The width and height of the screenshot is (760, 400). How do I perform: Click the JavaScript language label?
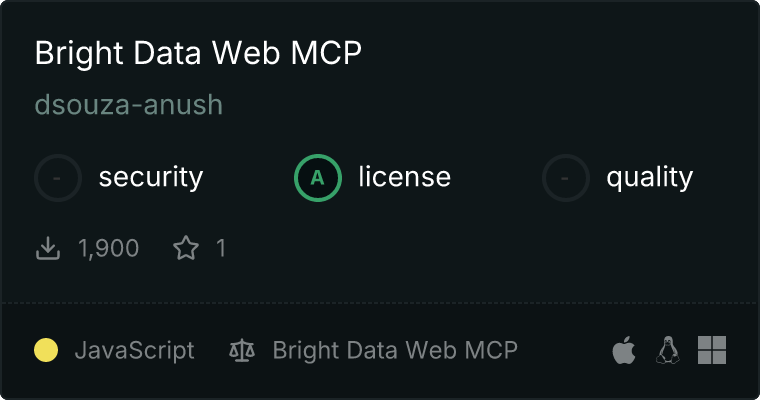click(x=135, y=350)
